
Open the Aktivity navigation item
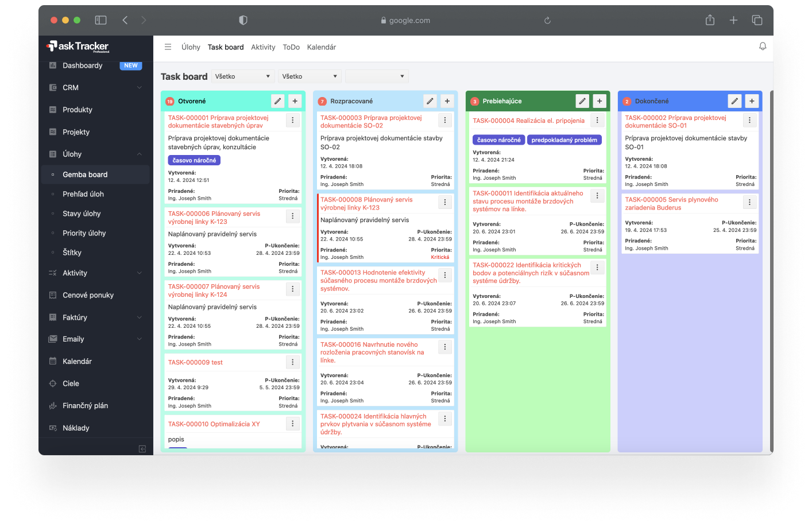point(263,47)
